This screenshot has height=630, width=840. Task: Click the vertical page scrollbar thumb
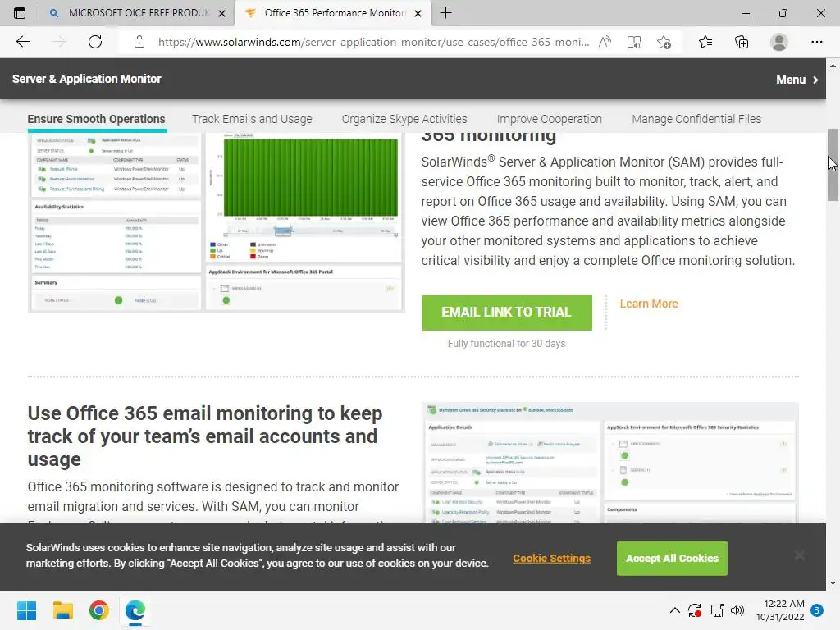[833, 164]
